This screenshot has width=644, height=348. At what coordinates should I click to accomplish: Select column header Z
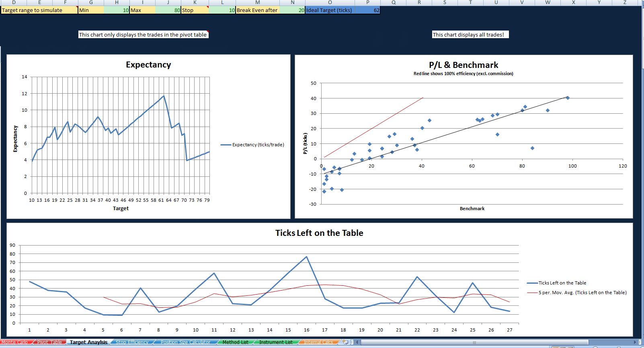(x=625, y=2)
